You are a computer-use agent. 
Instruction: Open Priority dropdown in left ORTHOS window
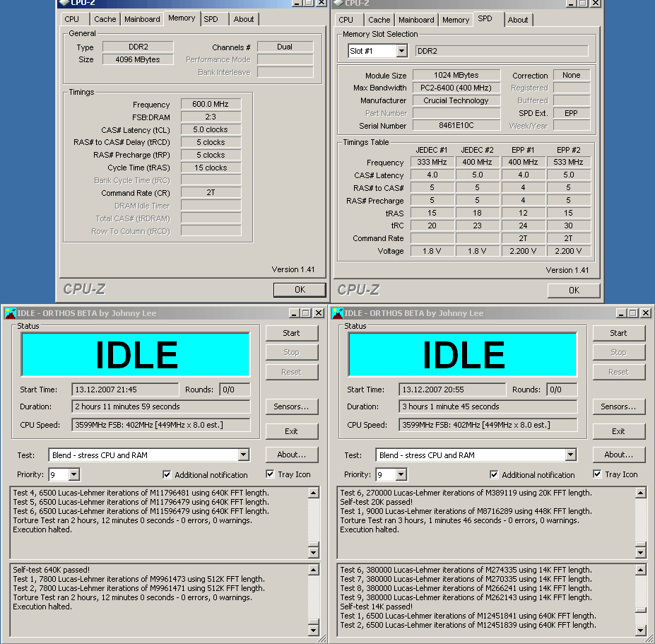[74, 474]
